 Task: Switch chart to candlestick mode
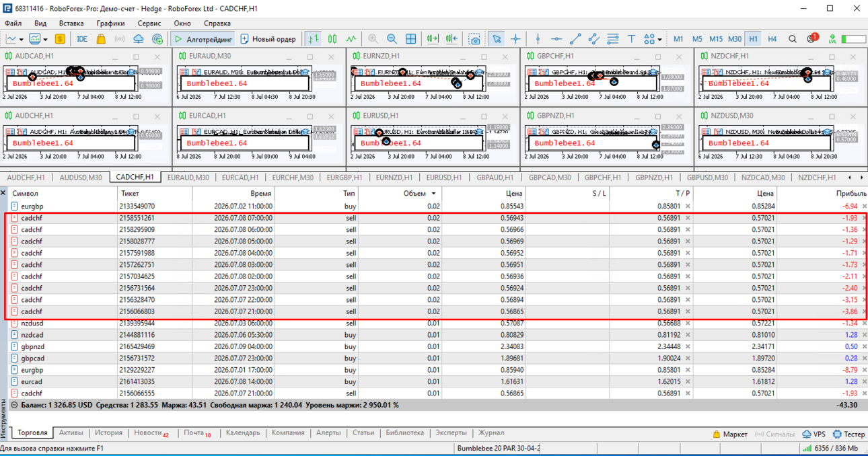click(332, 39)
